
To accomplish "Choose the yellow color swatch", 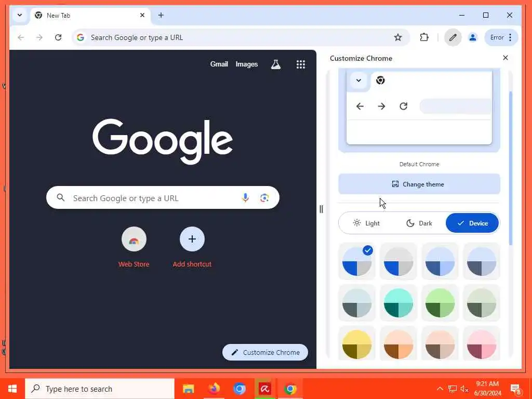I will tap(357, 344).
